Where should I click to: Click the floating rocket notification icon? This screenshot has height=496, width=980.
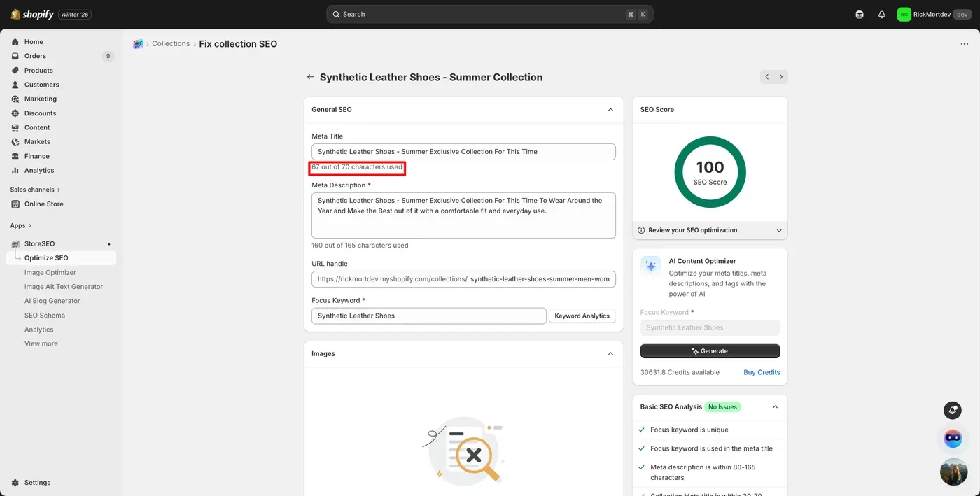[952, 410]
